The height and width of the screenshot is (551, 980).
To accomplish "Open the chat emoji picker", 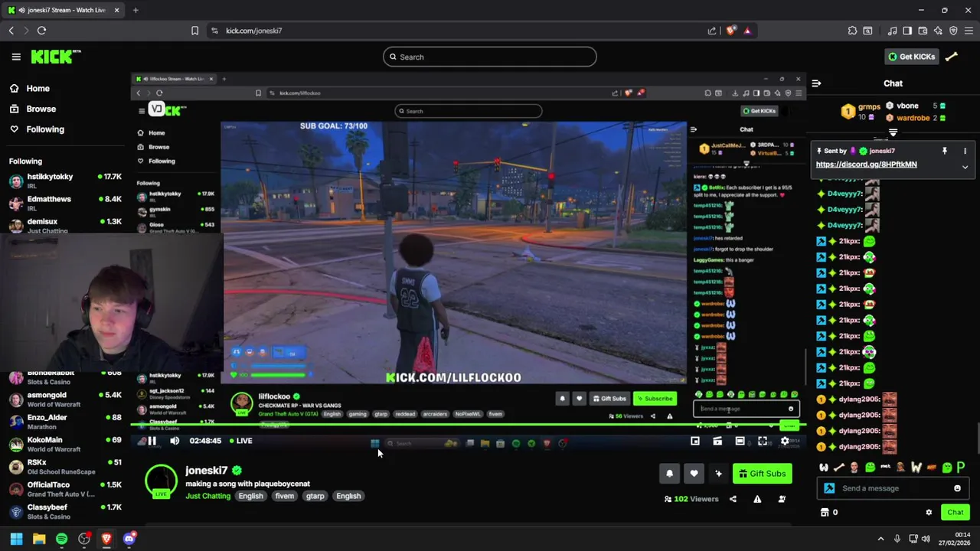I will point(957,488).
